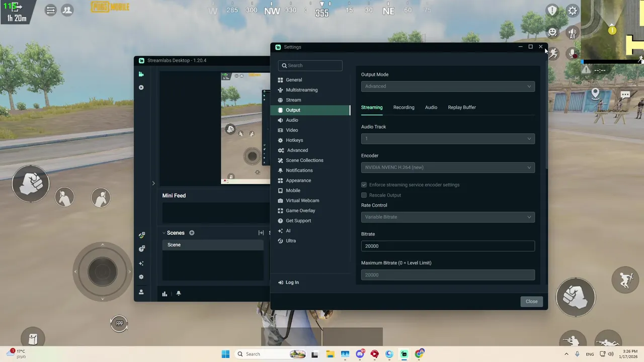Open the performance stats bar-chart icon
This screenshot has height=362, width=644.
165,294
